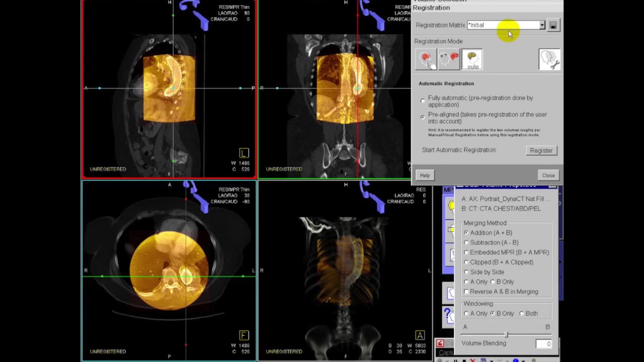Click the UNREGISTERED label in 3D view
This screenshot has width=644, height=362.
[x=284, y=351]
